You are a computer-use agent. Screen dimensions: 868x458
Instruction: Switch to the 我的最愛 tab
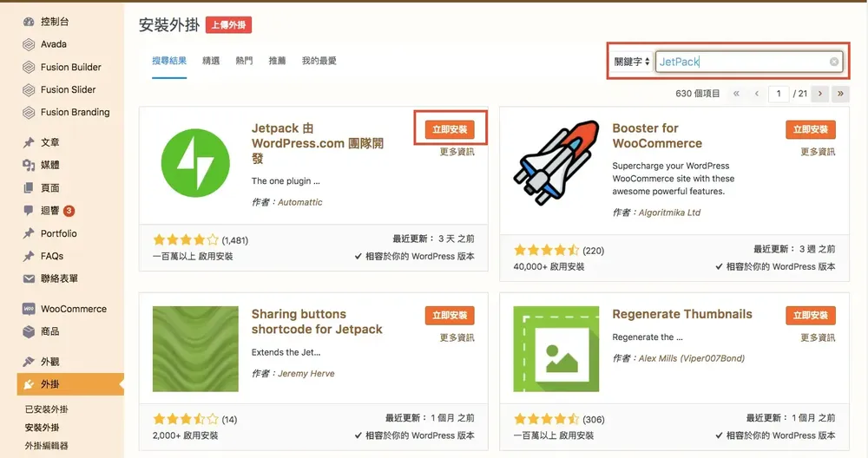click(x=319, y=61)
